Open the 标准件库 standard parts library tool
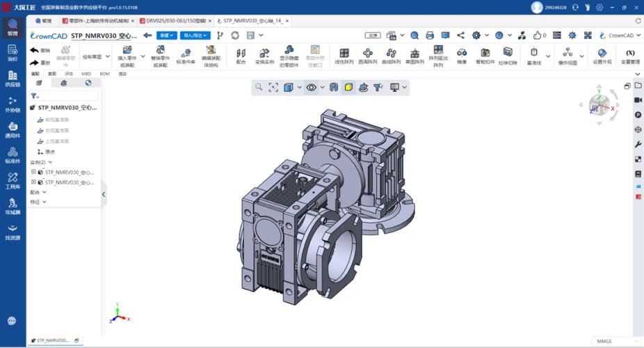Screen dimensions: 644x348 tap(186, 56)
